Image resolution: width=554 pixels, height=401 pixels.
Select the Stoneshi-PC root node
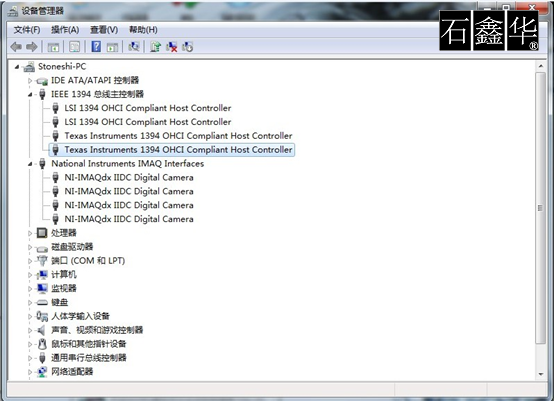point(62,66)
